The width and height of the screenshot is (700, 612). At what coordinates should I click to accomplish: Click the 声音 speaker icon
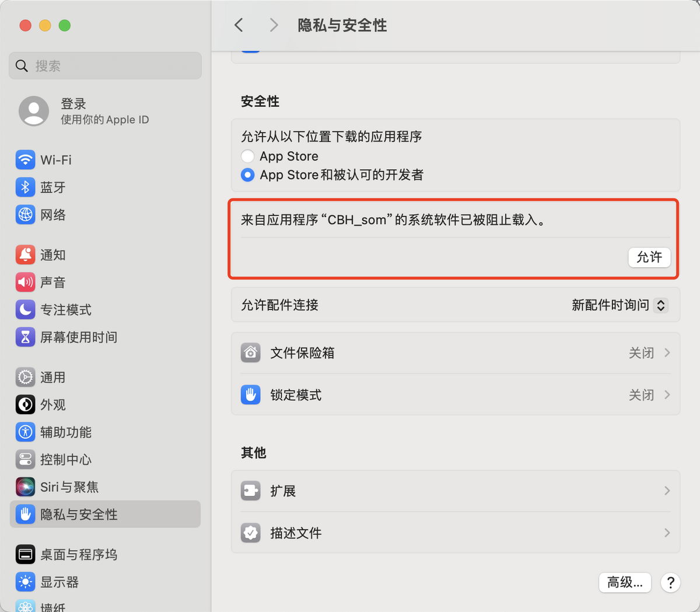click(x=25, y=282)
